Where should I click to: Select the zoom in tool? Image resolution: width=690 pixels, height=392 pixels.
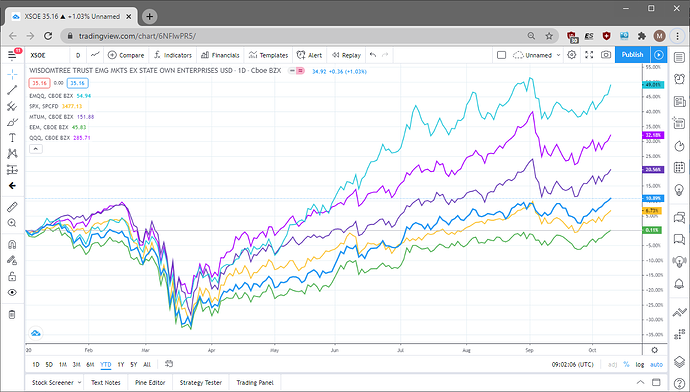pyautogui.click(x=12, y=223)
